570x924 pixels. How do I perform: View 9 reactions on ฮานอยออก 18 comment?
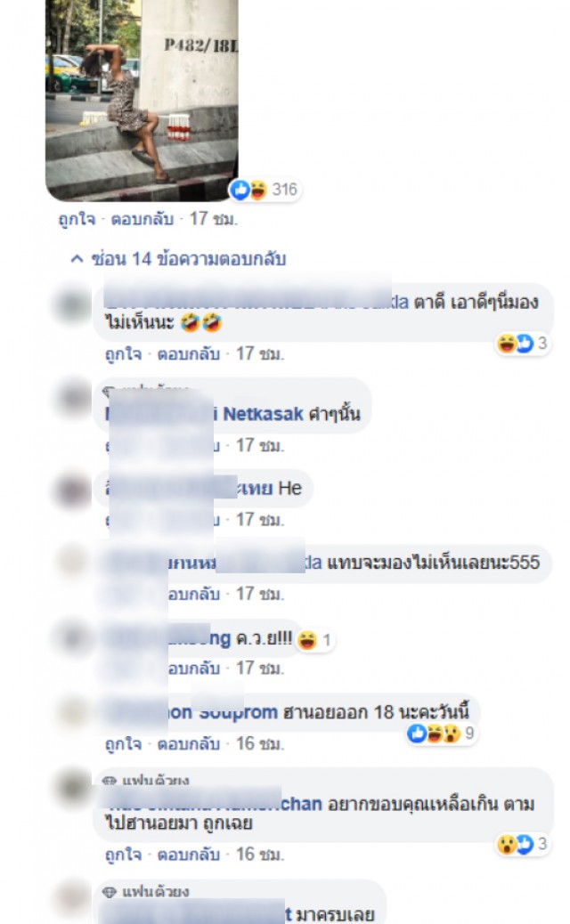pos(441,734)
